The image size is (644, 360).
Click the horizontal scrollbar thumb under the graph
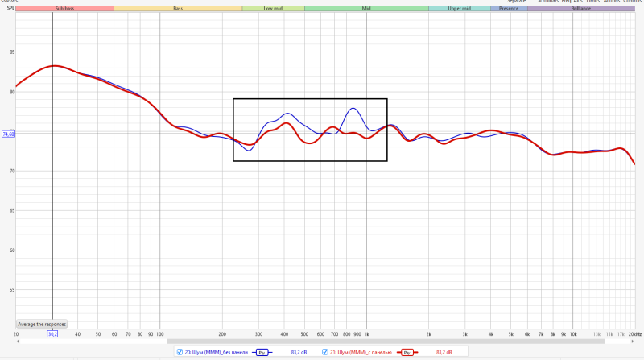click(386, 341)
